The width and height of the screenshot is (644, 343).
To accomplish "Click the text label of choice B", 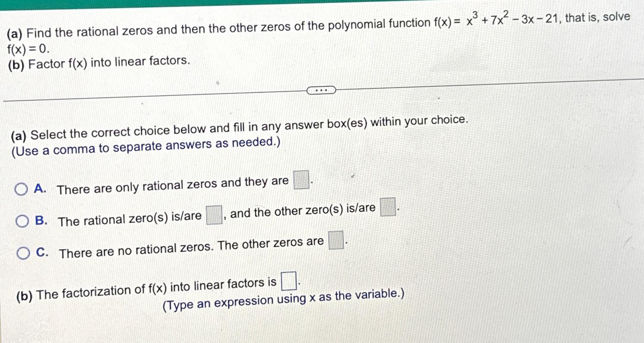I will pyautogui.click(x=129, y=219).
